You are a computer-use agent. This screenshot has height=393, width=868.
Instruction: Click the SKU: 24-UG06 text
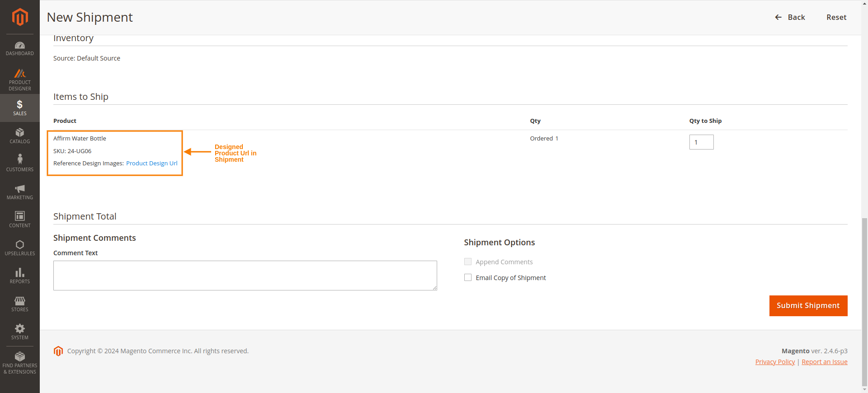(72, 151)
